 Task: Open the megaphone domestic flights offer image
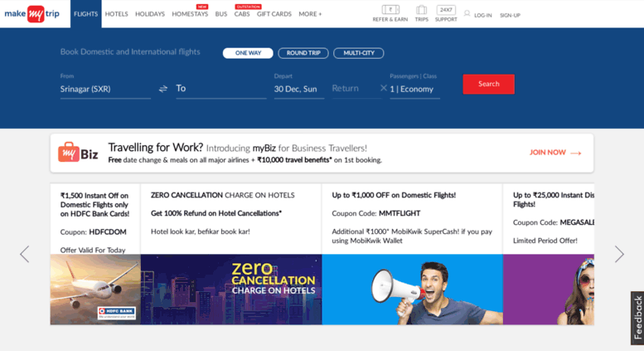pos(413,290)
